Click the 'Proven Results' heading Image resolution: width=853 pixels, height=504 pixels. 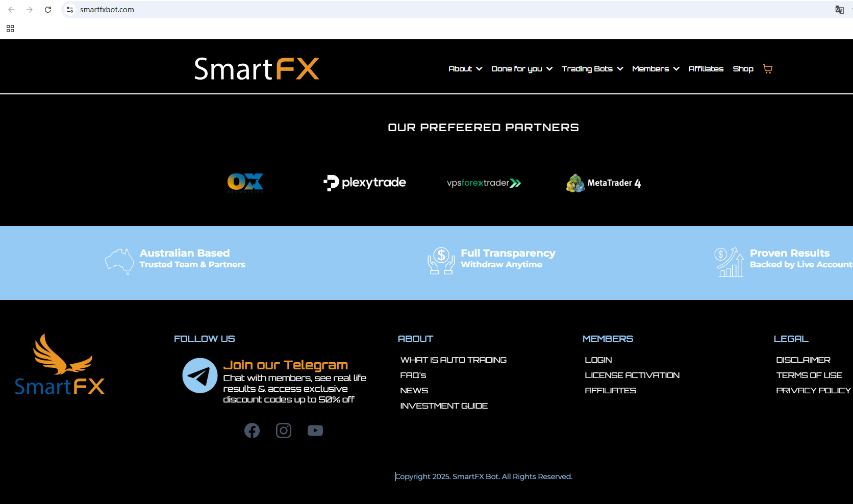click(790, 253)
